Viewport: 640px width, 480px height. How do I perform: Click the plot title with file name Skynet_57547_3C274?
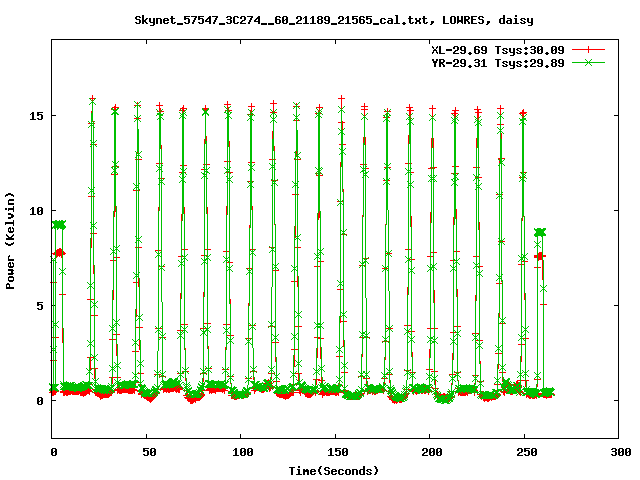coord(334,20)
